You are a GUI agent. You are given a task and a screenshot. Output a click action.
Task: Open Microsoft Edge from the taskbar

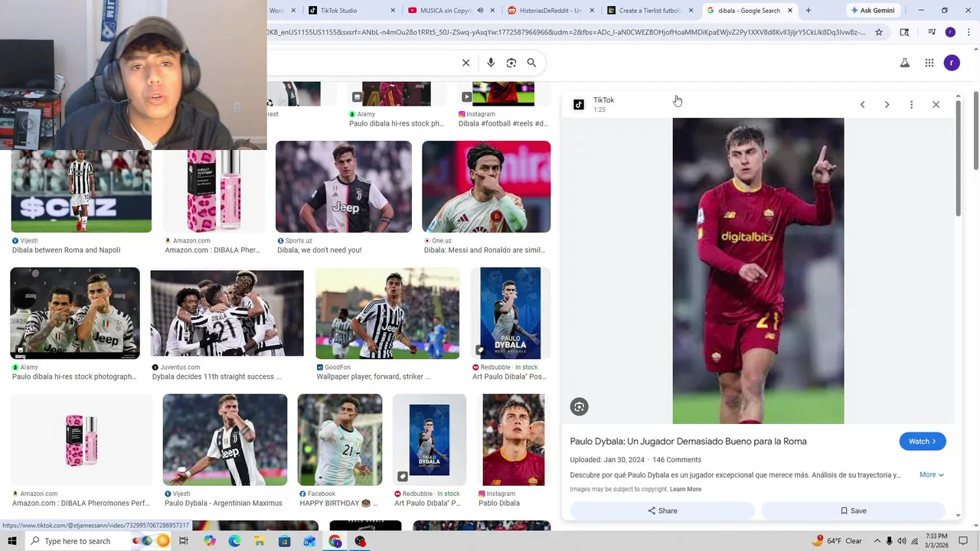pos(234,541)
